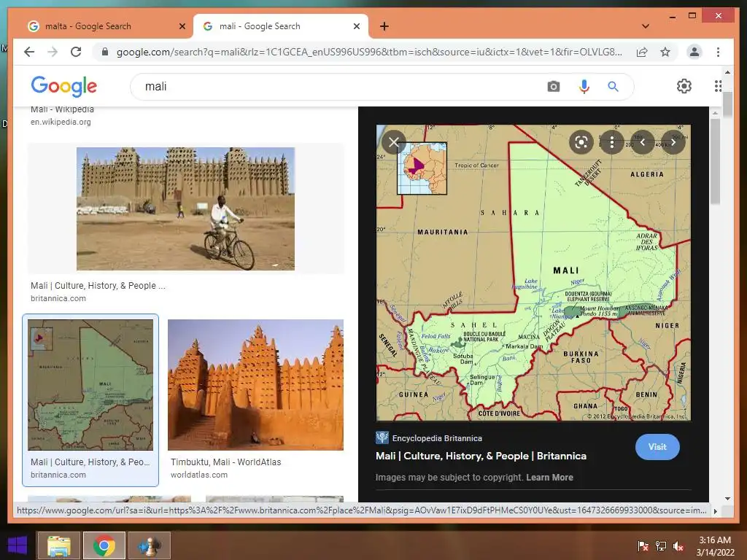Viewport: 747px width, 560px height.
Task: Open the Chrome profile avatar
Action: [x=694, y=52]
